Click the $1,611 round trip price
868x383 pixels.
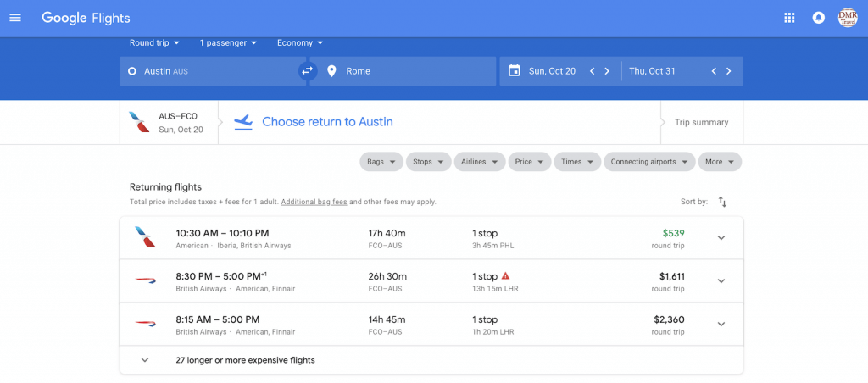pyautogui.click(x=671, y=276)
